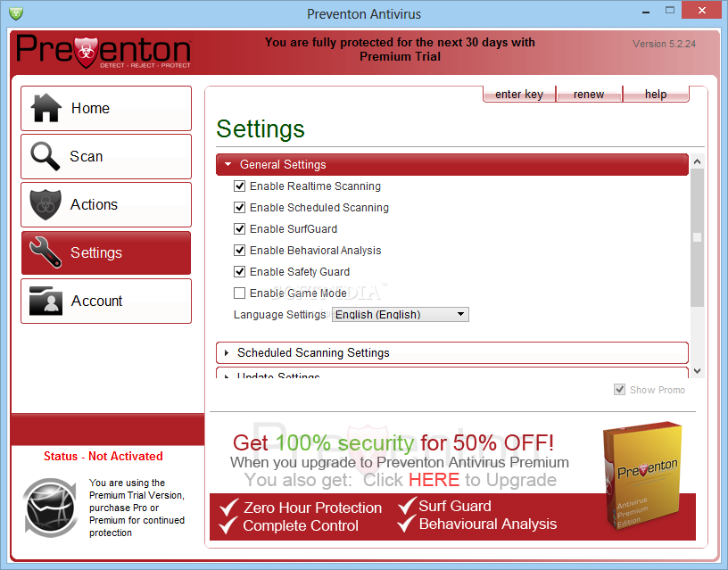Uncheck Enable Safety Guard
The width and height of the screenshot is (728, 570).
click(240, 271)
